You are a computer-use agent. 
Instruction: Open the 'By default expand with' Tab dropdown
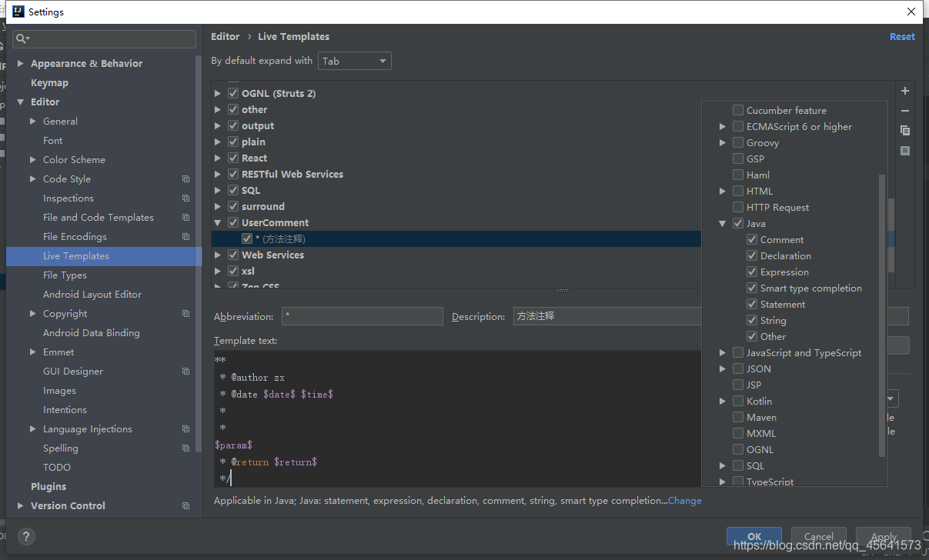355,61
